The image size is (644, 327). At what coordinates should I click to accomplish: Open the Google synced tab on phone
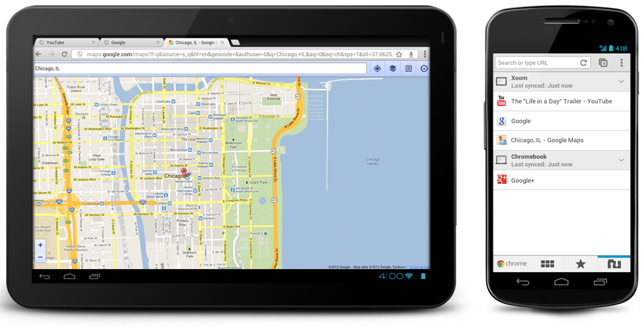tap(561, 121)
